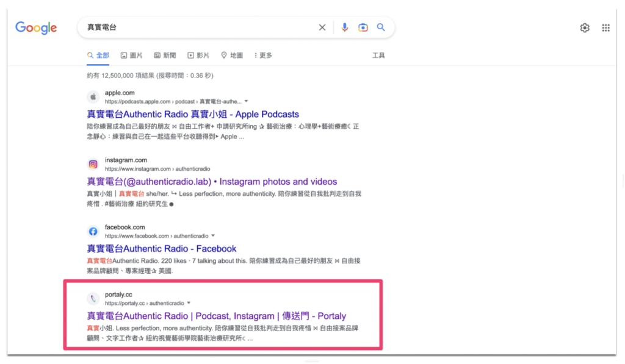Open the 真實電台Authentic Radio - Facebook result
Image resolution: width=625 pixels, height=364 pixels.
[x=162, y=249]
